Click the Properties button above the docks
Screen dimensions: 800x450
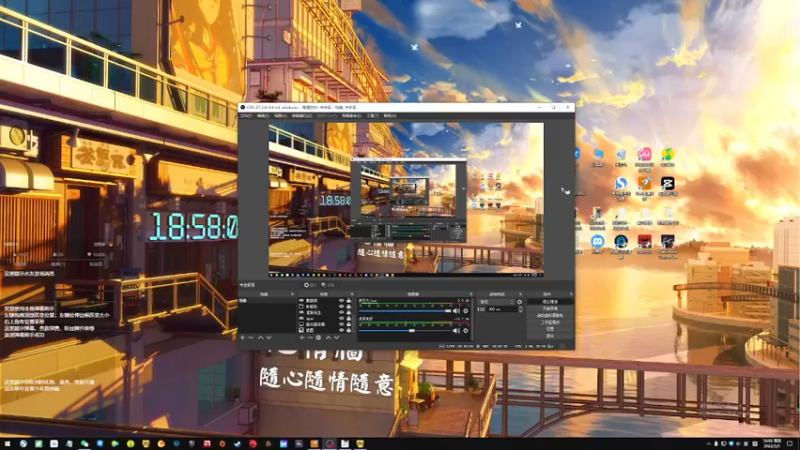tap(311, 285)
